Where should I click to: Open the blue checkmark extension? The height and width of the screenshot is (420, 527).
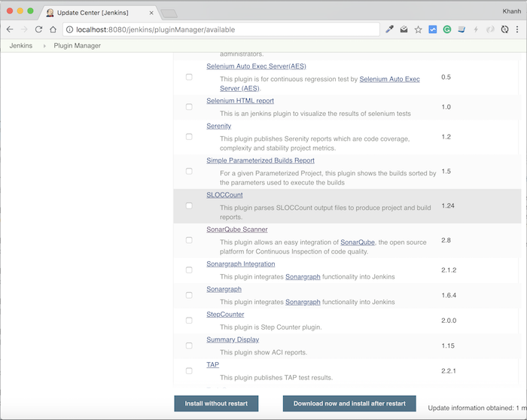433,29
